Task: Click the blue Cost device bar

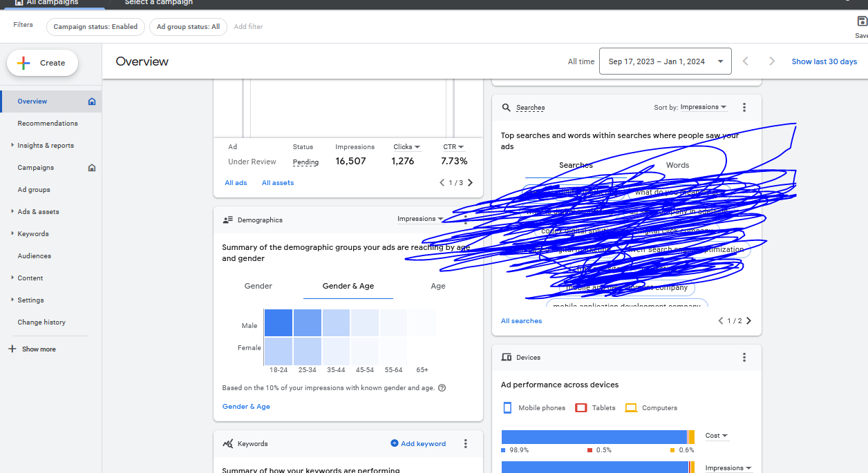Action: click(x=594, y=437)
